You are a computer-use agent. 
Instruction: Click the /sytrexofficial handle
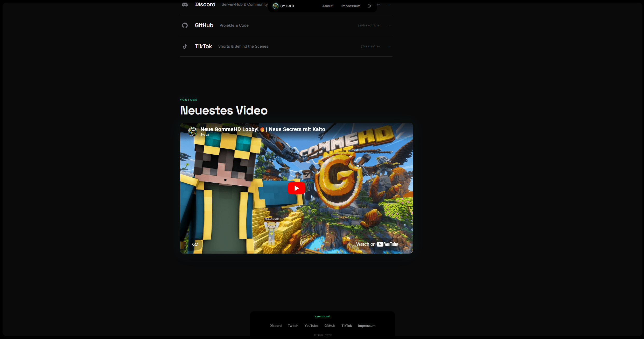(369, 25)
